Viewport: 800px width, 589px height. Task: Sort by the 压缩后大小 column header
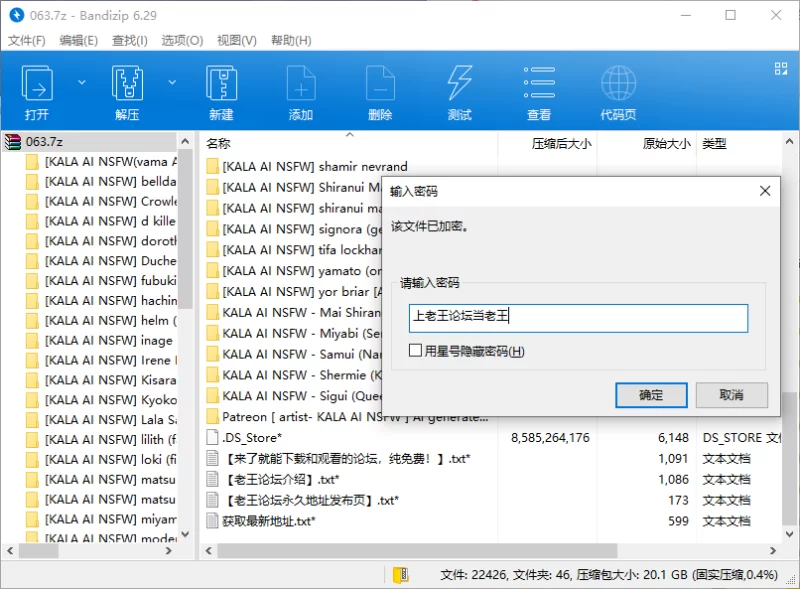(x=561, y=143)
